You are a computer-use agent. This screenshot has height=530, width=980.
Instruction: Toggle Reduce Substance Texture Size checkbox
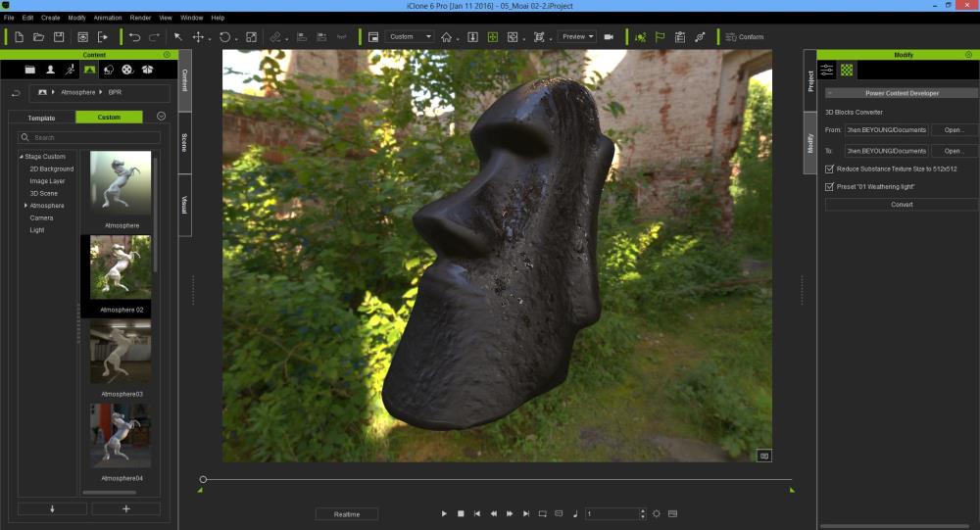830,169
